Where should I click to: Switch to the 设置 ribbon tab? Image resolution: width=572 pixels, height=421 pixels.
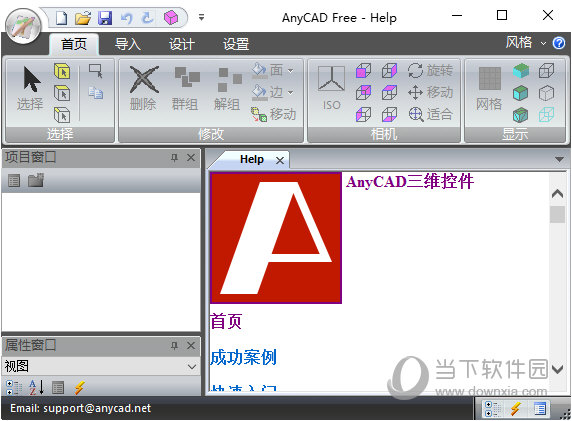236,44
